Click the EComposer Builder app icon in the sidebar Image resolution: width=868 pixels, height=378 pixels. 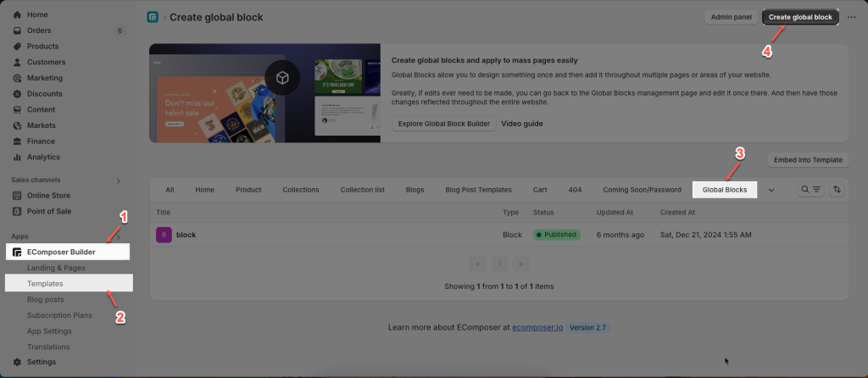[x=17, y=252]
